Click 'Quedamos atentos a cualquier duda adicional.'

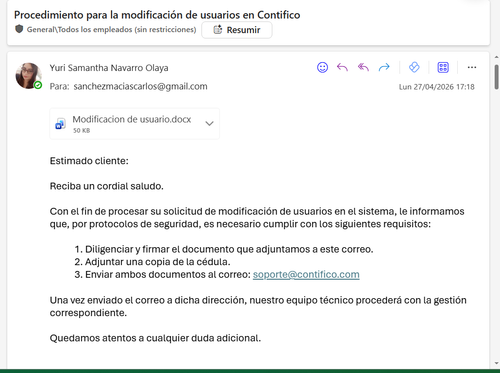[155, 338]
